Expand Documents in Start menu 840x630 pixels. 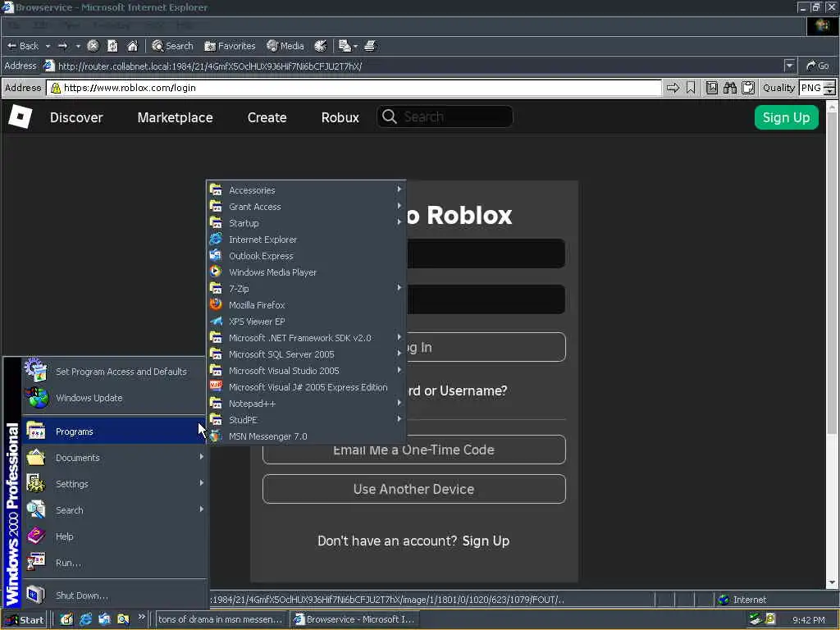[114, 458]
